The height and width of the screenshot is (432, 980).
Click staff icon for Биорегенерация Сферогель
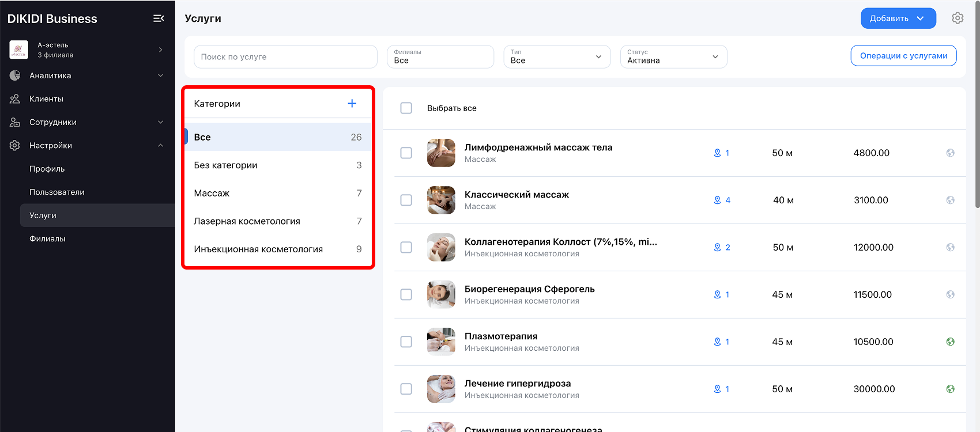coord(718,294)
